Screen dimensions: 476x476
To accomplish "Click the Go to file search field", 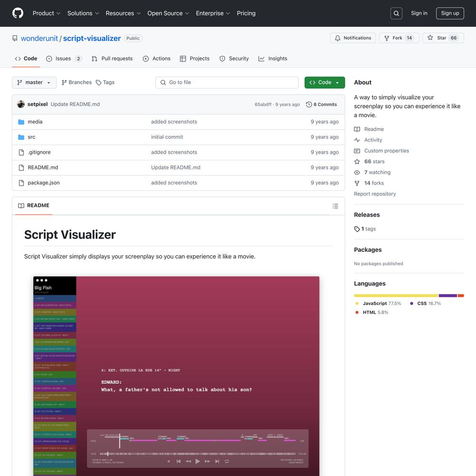I will click(x=227, y=82).
